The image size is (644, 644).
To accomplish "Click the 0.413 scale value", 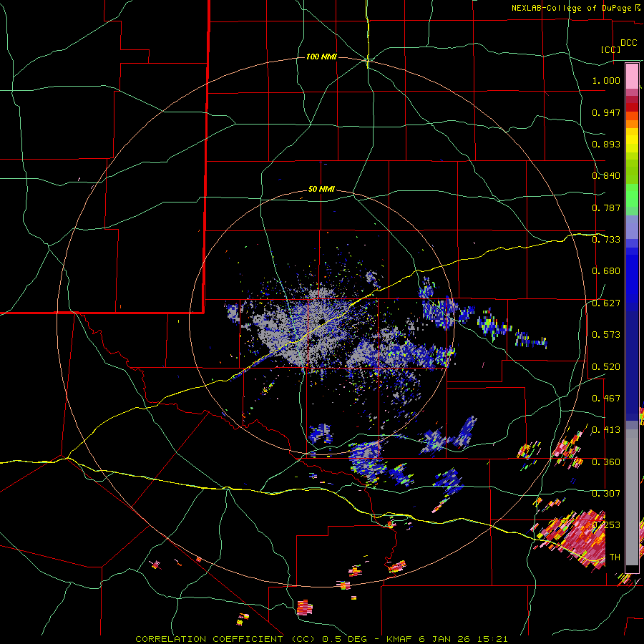I will (606, 430).
